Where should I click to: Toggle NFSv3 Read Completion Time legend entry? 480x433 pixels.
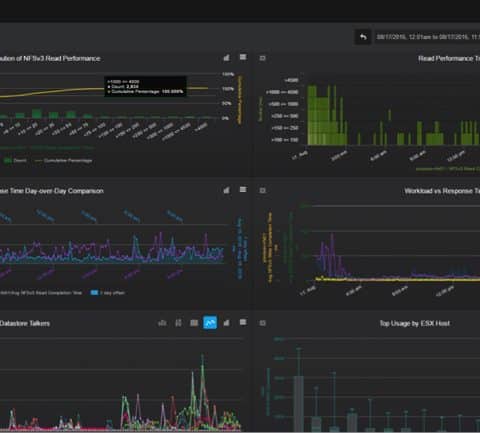[41, 293]
